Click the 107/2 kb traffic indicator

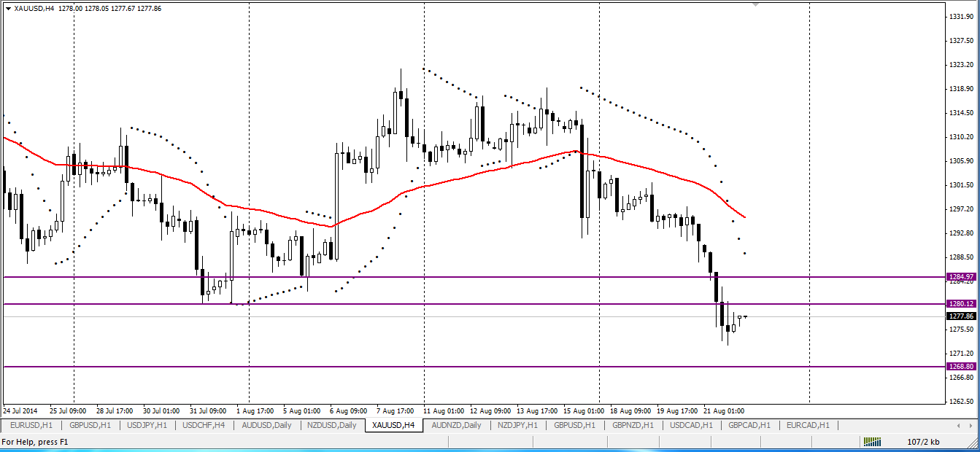(923, 442)
